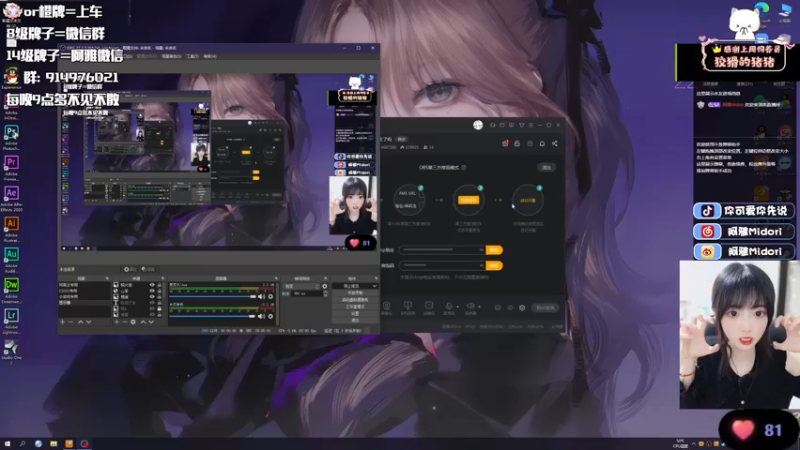Toggle lock on first OBS source
Viewport: 800px width, 450px height.
pos(159,285)
